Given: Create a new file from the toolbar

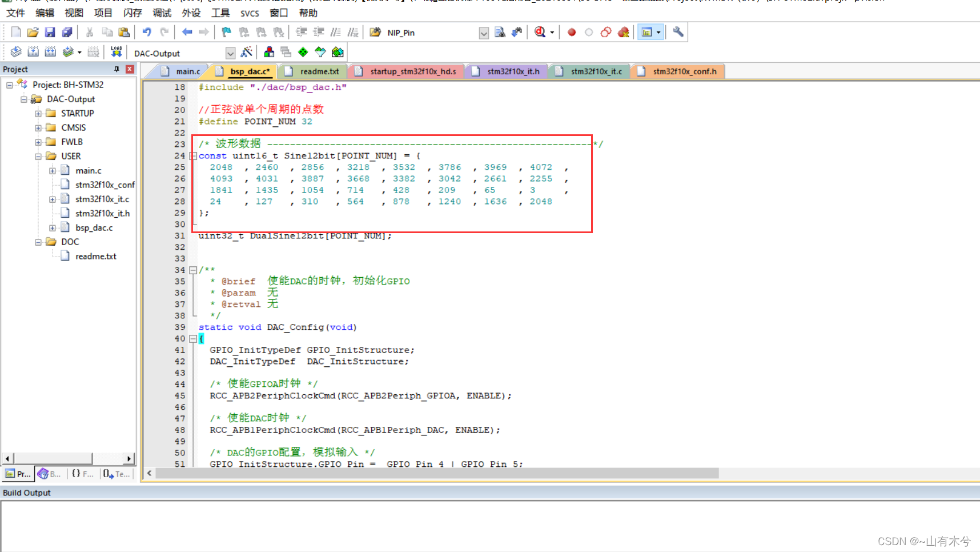Looking at the screenshot, I should tap(16, 33).
